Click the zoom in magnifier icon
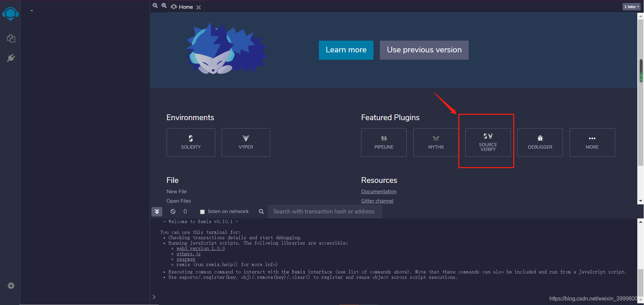 164,6
